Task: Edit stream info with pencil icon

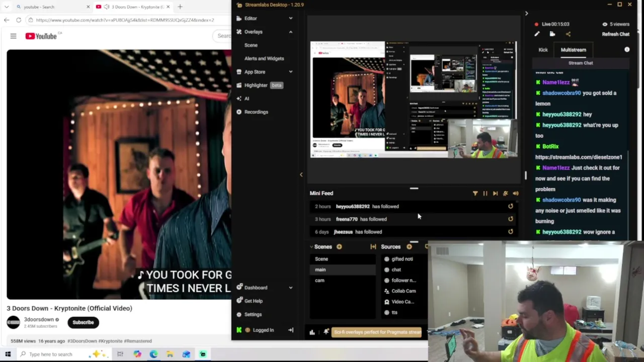Action: (x=537, y=34)
